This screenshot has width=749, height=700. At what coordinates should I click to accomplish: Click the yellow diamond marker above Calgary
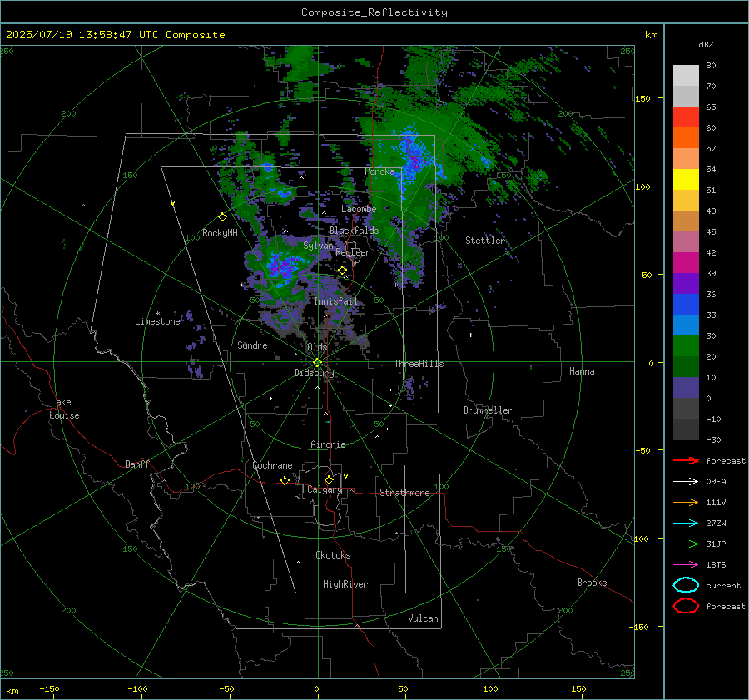pyautogui.click(x=329, y=479)
